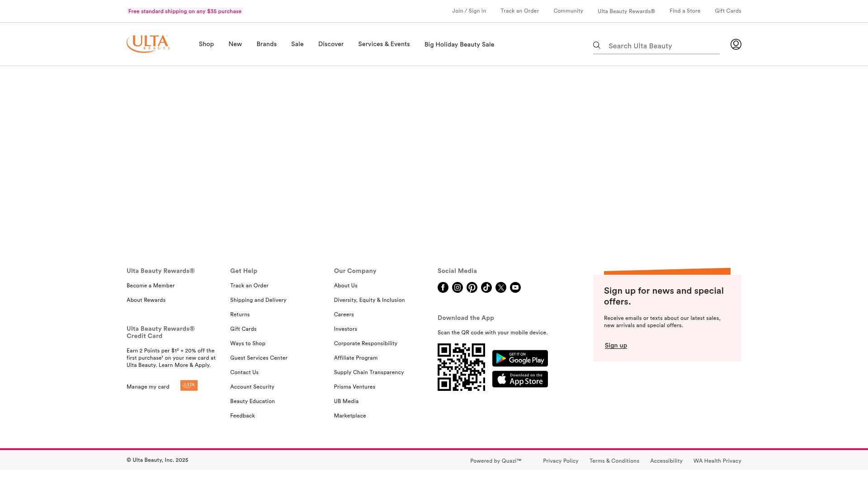The image size is (868, 488).
Task: Open Track an Order under Get Help
Action: [249, 286]
